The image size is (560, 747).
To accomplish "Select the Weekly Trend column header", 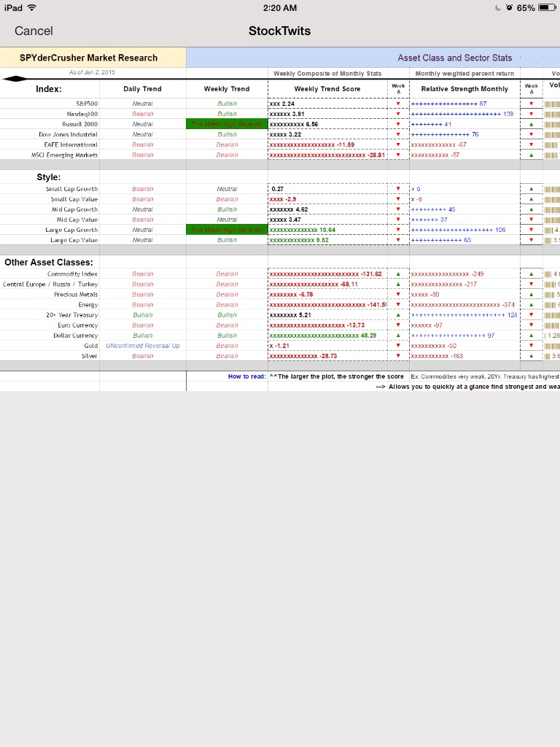I will [x=227, y=88].
